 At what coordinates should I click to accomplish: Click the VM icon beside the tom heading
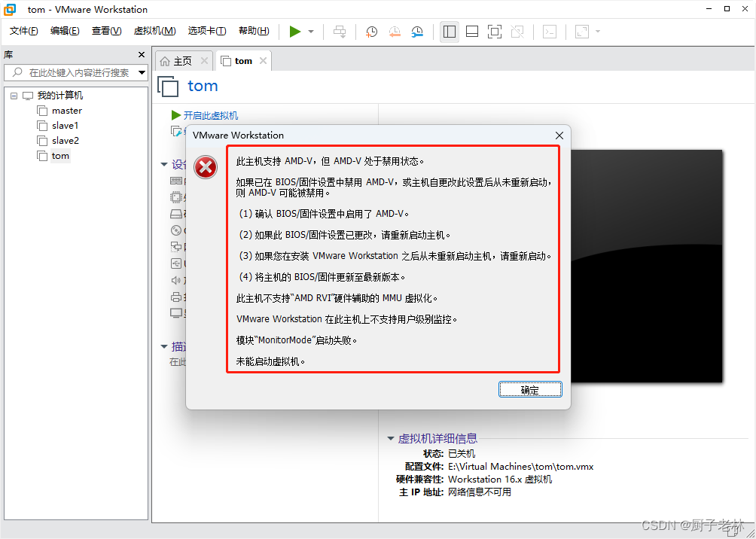167,87
